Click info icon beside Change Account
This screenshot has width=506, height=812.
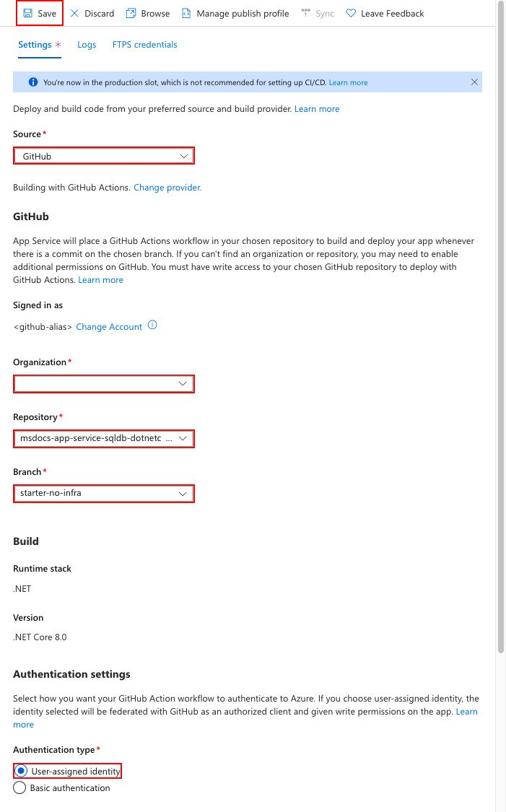(152, 326)
